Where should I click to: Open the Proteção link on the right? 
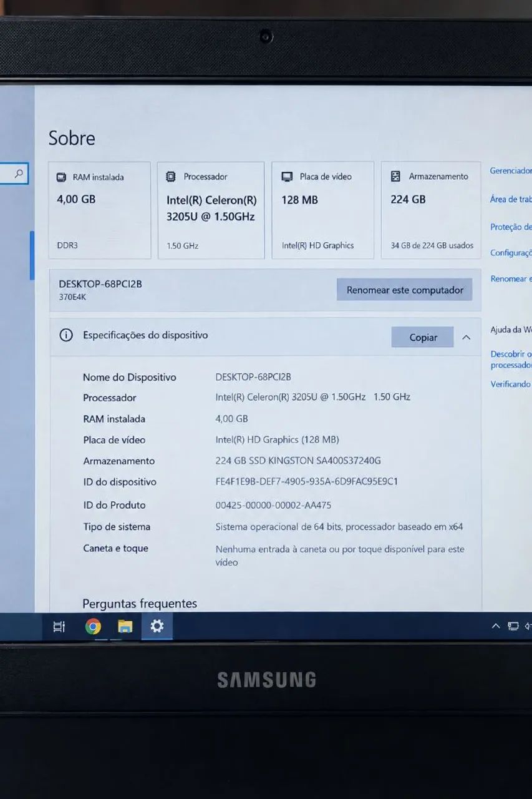pyautogui.click(x=511, y=227)
